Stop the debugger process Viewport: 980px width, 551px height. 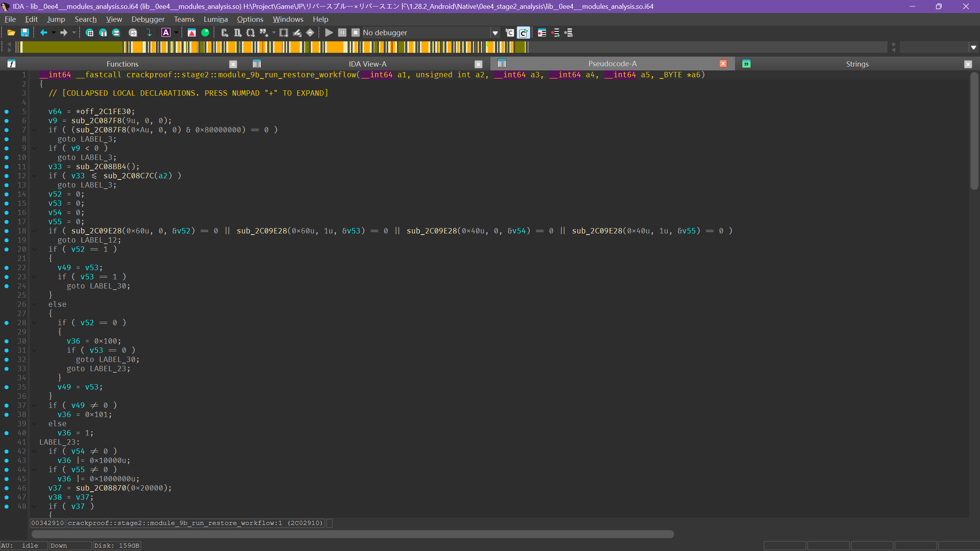click(356, 33)
